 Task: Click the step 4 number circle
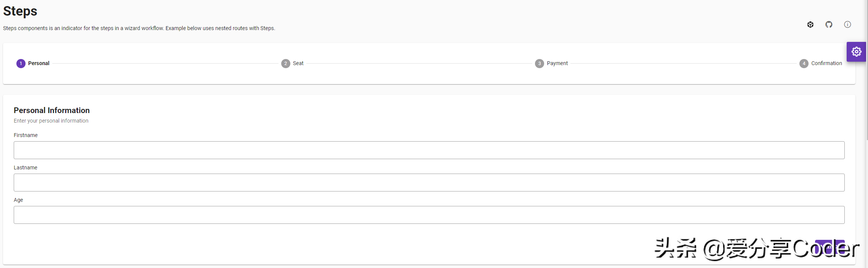pyautogui.click(x=804, y=64)
